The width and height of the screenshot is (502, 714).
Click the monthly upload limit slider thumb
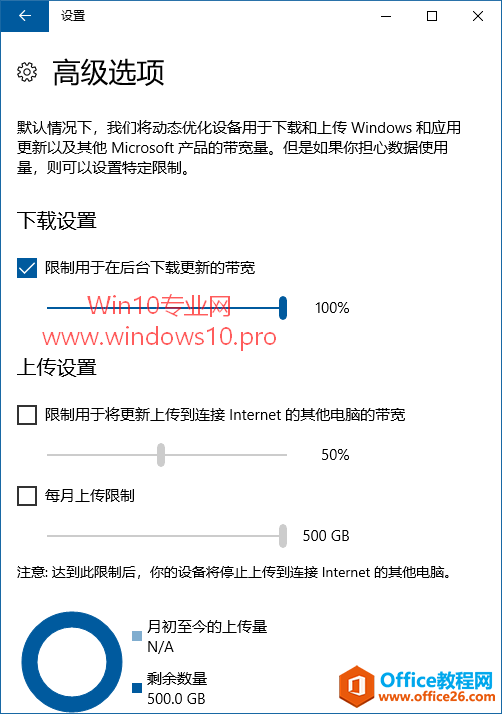tap(283, 536)
